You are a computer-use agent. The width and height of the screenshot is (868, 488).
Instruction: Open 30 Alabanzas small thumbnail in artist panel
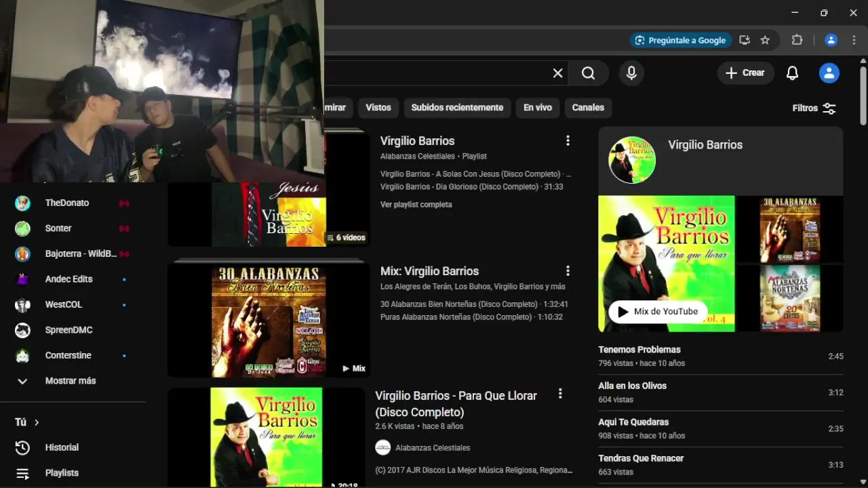click(x=790, y=229)
